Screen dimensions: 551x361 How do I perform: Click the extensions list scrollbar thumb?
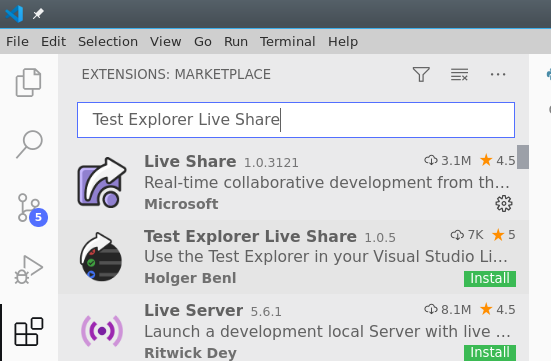(x=523, y=157)
